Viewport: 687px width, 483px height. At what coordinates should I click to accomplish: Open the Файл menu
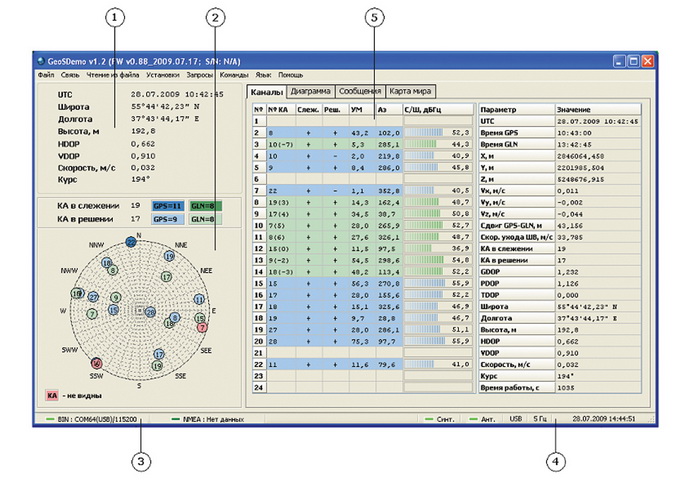pos(46,75)
